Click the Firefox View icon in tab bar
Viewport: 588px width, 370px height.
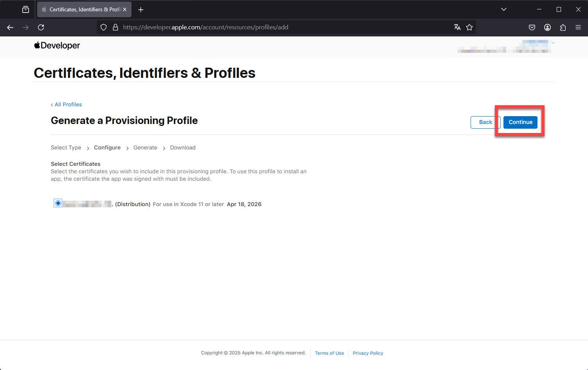click(25, 9)
